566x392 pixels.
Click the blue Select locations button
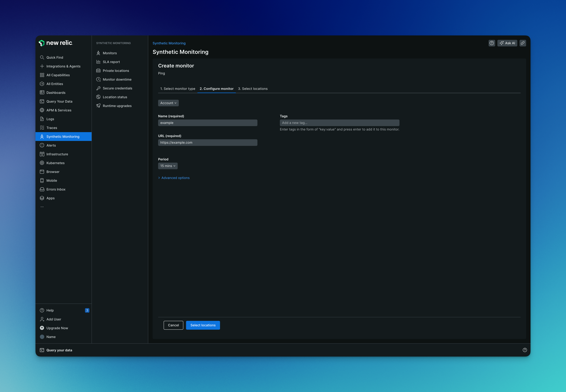[x=203, y=325]
